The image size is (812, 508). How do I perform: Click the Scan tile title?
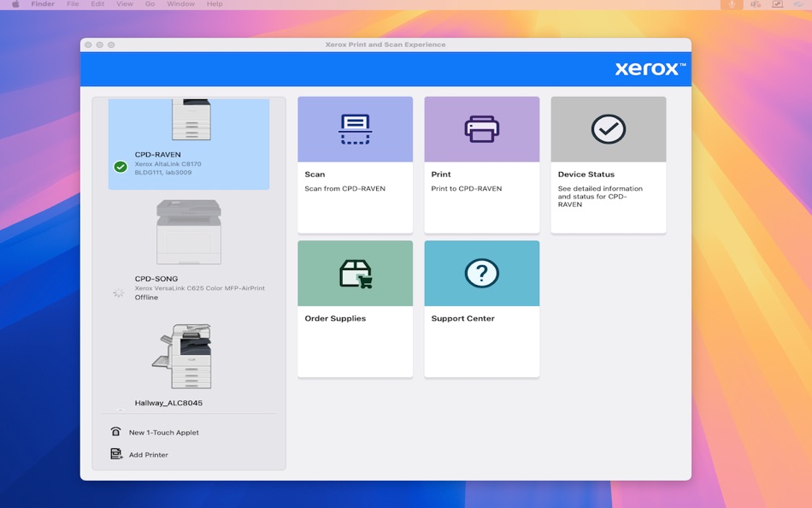[x=315, y=174]
